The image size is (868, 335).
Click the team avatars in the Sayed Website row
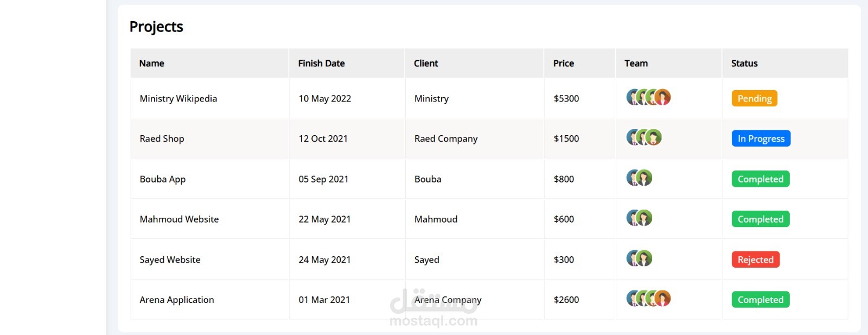[639, 258]
